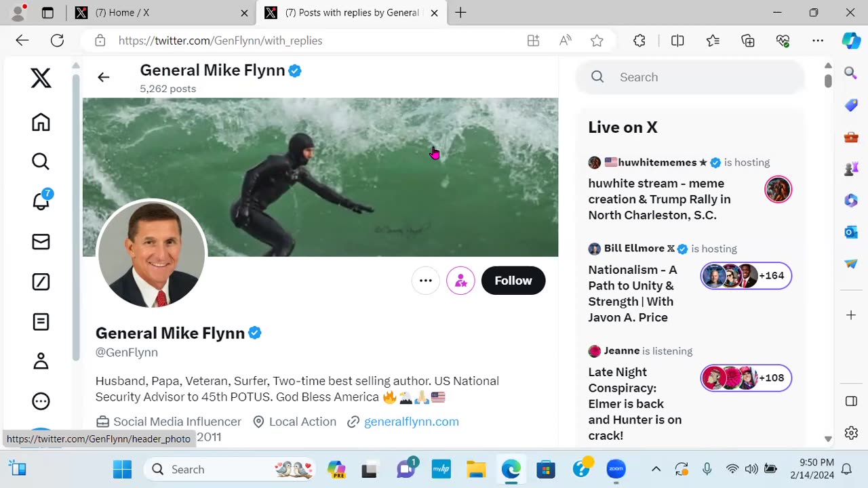Show hidden system tray icons chevron
868x488 pixels.
point(656,469)
